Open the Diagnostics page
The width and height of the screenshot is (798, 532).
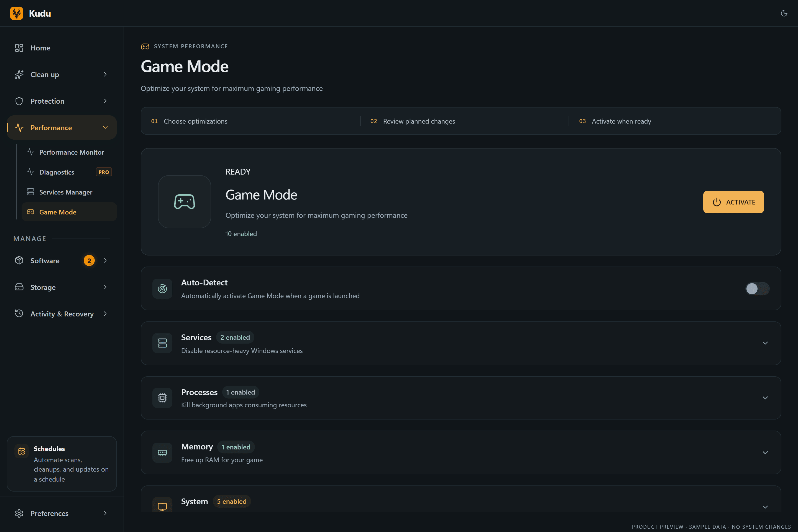pos(69,172)
